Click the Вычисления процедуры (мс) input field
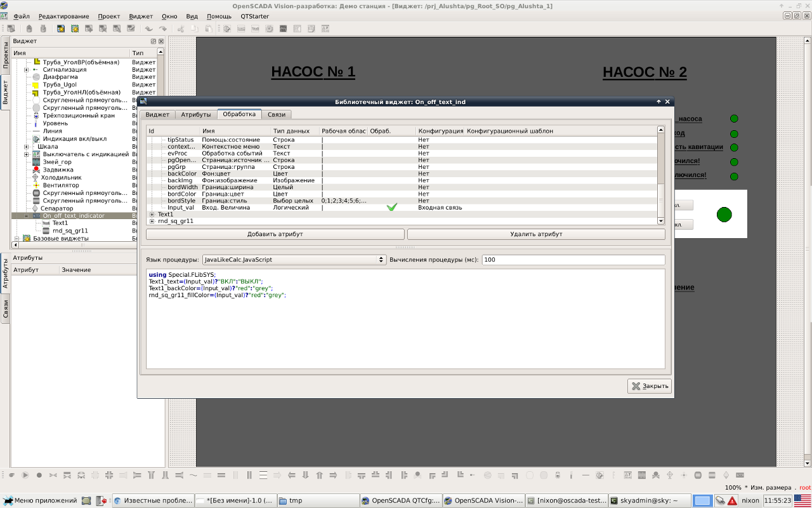This screenshot has height=508, width=812. click(573, 260)
